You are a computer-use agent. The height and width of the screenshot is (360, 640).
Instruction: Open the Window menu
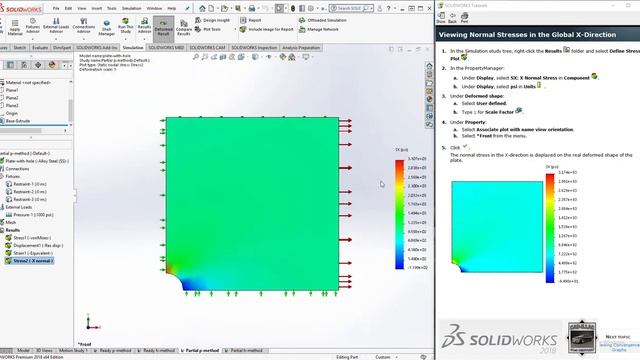coord(154,8)
